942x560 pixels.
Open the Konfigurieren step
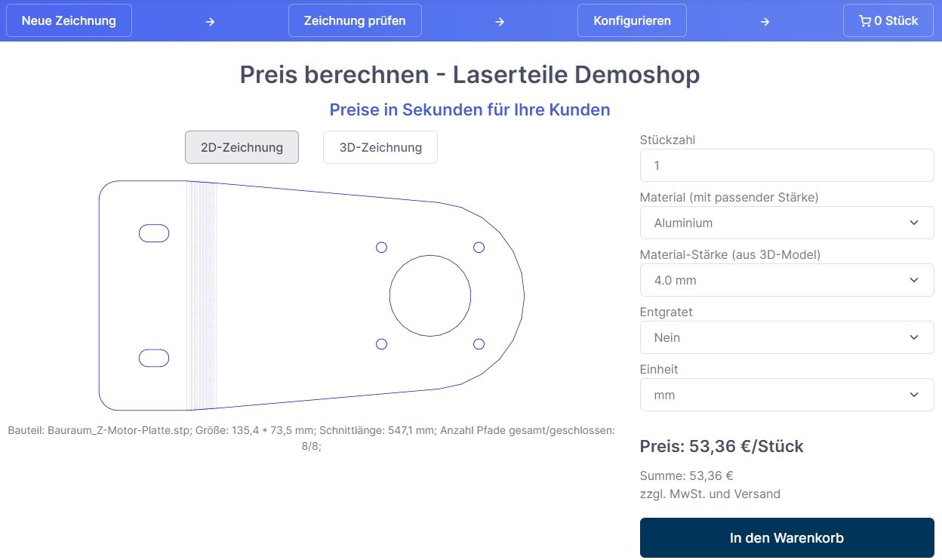[x=632, y=21]
